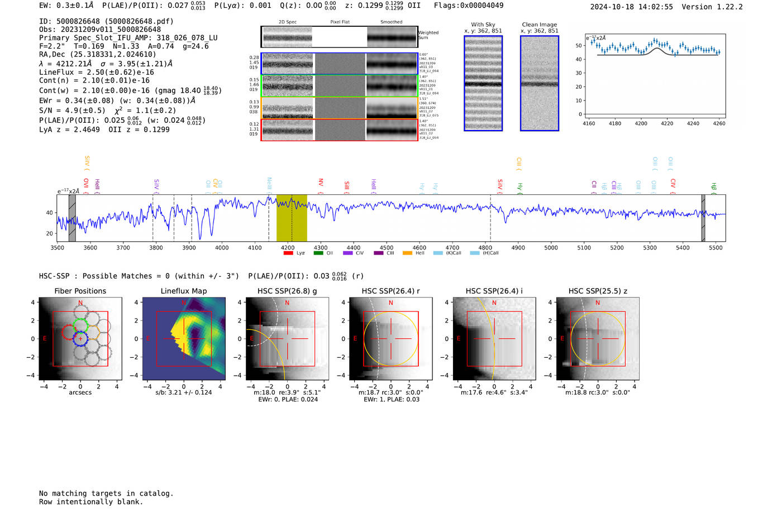
Task: Select the CIII legend swatch
Action: [x=379, y=253]
